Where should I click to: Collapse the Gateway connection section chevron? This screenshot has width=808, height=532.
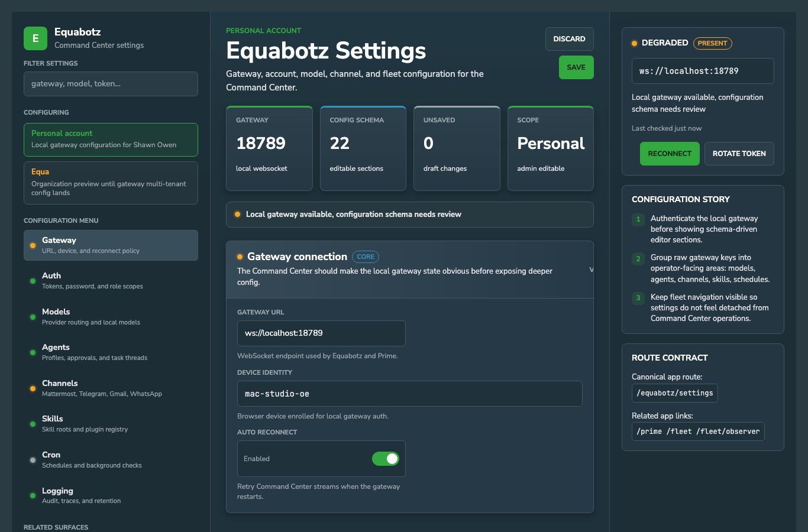(592, 270)
